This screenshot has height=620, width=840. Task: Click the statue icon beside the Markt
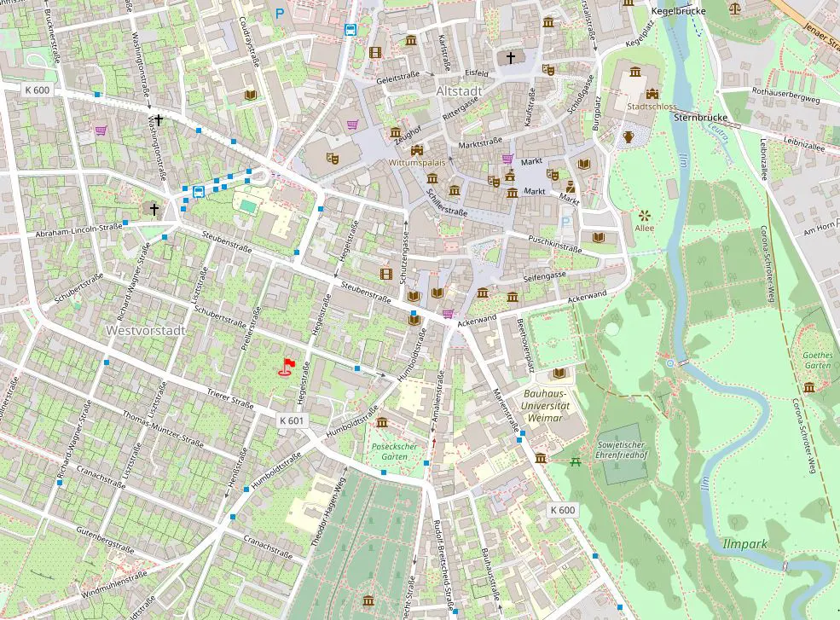(x=571, y=186)
